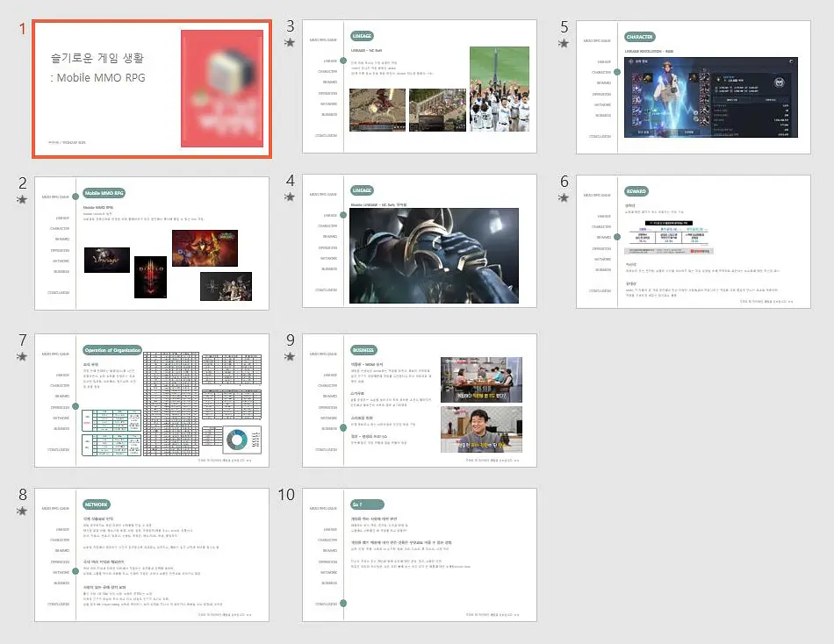The width and height of the screenshot is (834, 644).
Task: Select slide 7 Operation of Organization thumbnail
Action: pos(152,400)
